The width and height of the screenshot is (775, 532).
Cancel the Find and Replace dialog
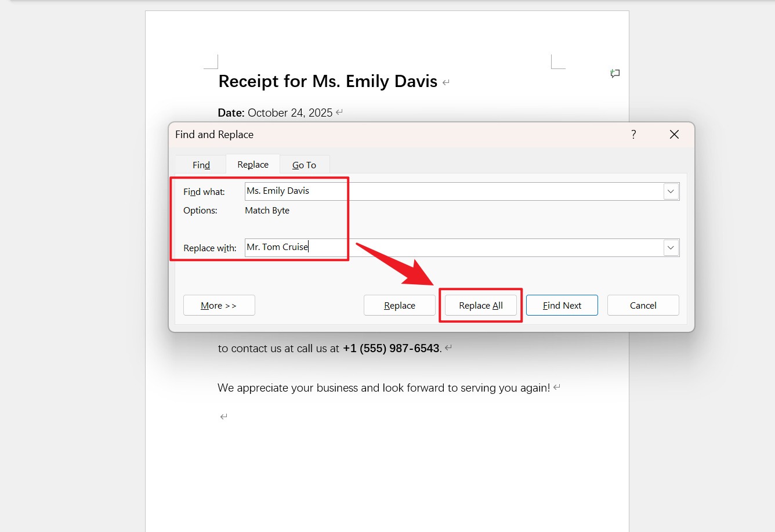point(643,305)
